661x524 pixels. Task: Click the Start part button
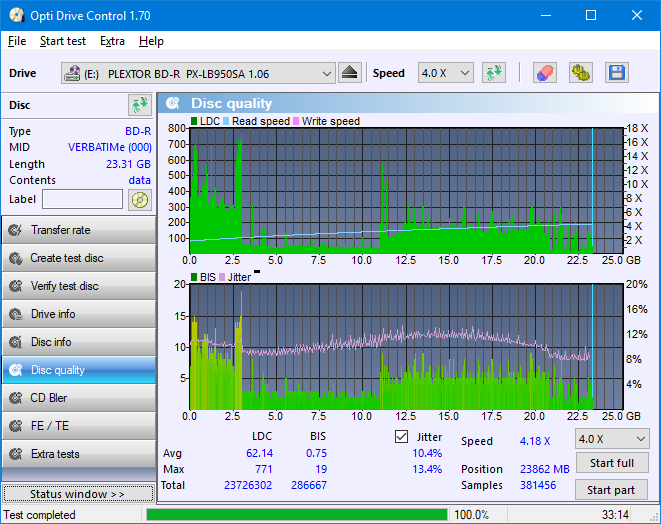[611, 490]
